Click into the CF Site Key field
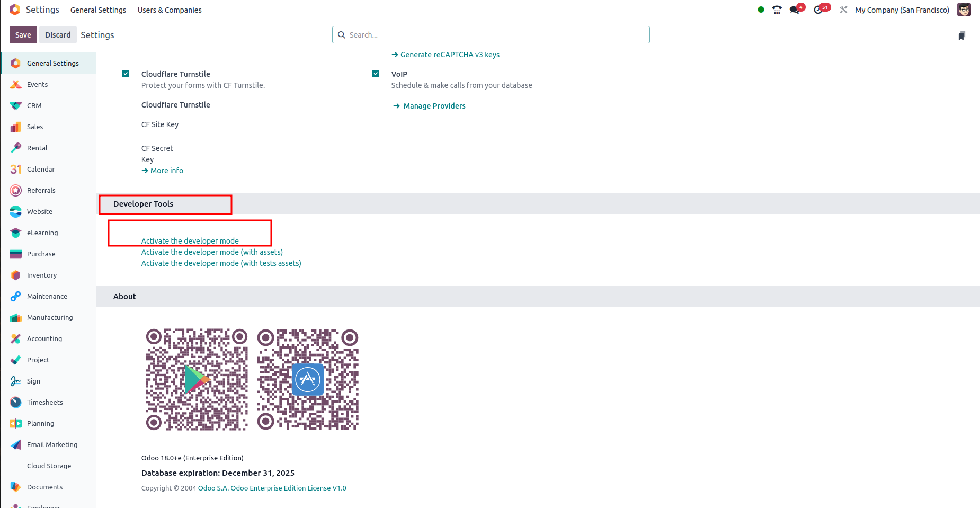Viewport: 980px width, 508px height. click(x=248, y=125)
